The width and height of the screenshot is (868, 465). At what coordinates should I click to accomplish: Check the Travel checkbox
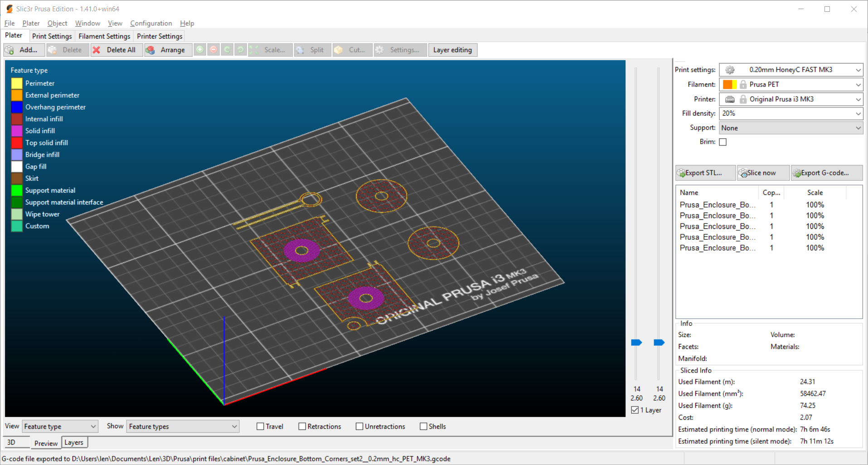click(260, 426)
